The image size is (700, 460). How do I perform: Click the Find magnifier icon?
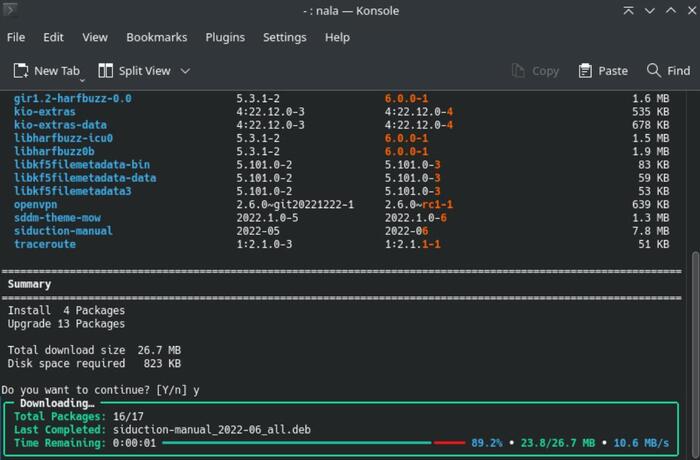(654, 71)
